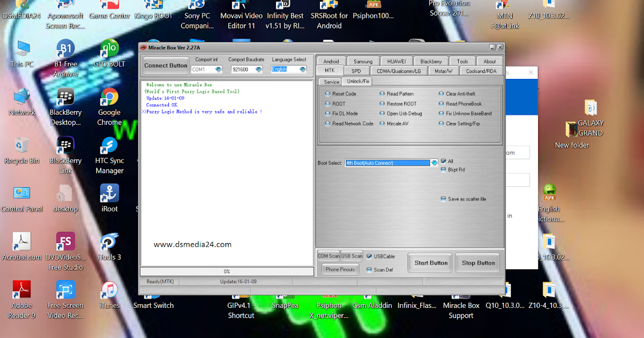Launch the GLO BOLT desktop shortcut

109,49
